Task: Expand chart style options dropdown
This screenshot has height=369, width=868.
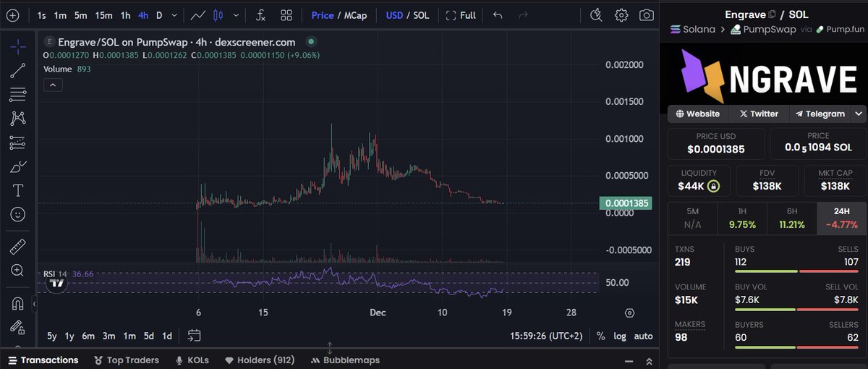Action: point(236,15)
